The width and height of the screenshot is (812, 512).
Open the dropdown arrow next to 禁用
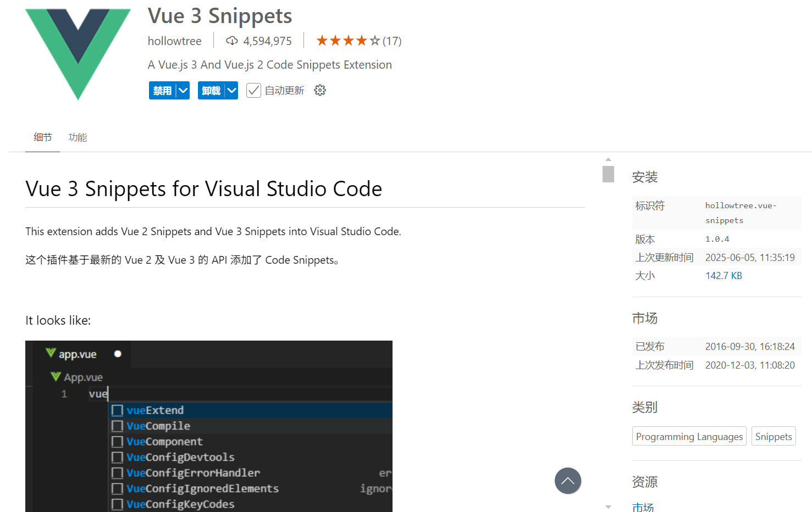(x=183, y=91)
